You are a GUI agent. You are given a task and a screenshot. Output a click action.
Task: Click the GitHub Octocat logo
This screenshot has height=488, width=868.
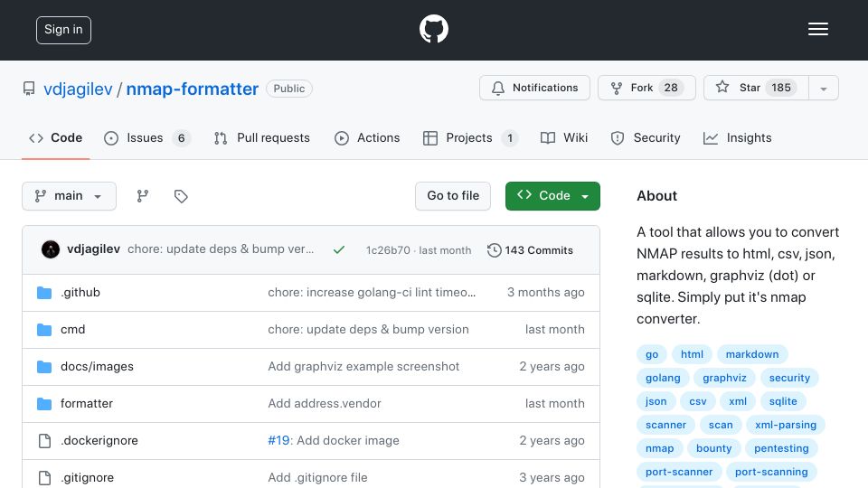[x=433, y=29]
